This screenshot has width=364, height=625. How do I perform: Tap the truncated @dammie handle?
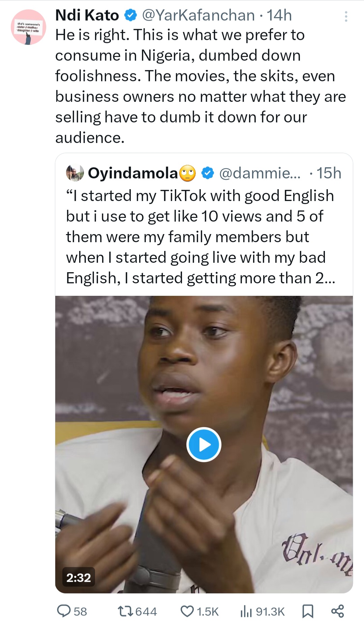point(260,173)
